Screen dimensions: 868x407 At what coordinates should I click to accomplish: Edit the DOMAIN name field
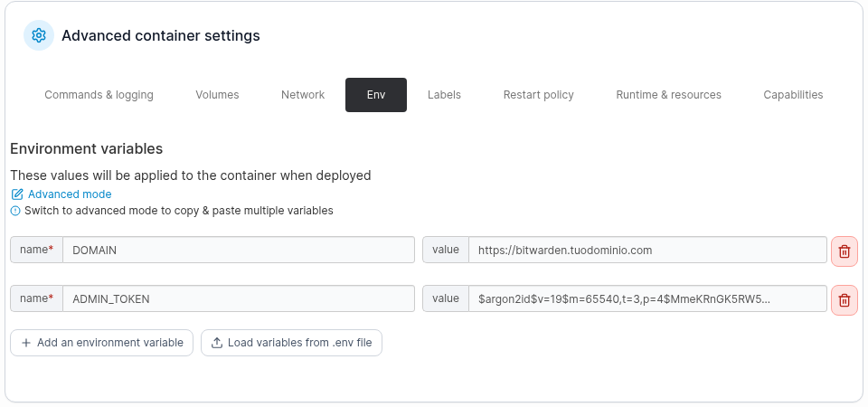[239, 250]
